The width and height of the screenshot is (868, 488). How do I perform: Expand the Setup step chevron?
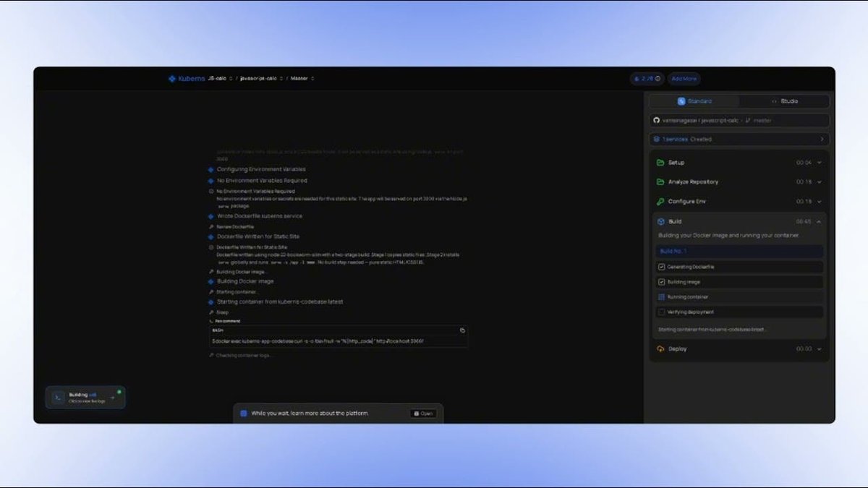click(x=819, y=163)
